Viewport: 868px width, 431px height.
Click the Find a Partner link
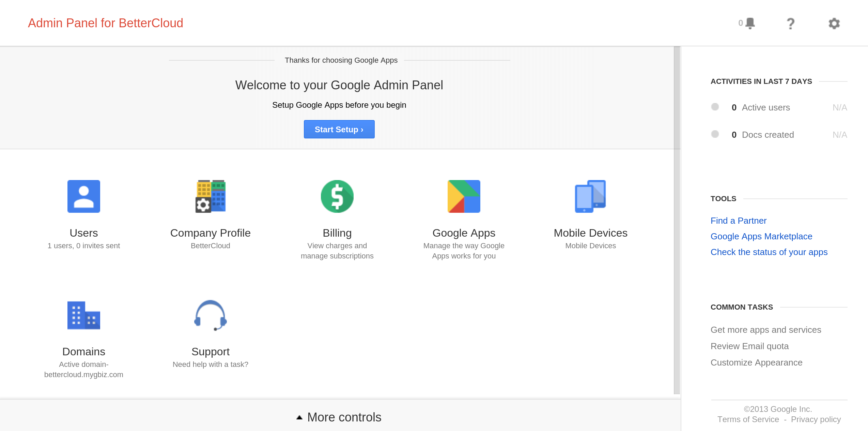click(739, 221)
